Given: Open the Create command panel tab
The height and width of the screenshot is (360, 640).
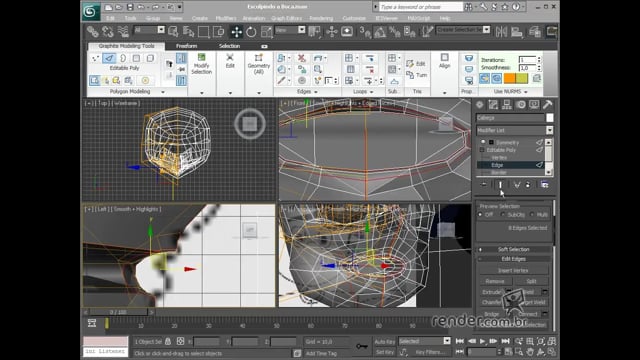Looking at the screenshot, I should click(480, 105).
